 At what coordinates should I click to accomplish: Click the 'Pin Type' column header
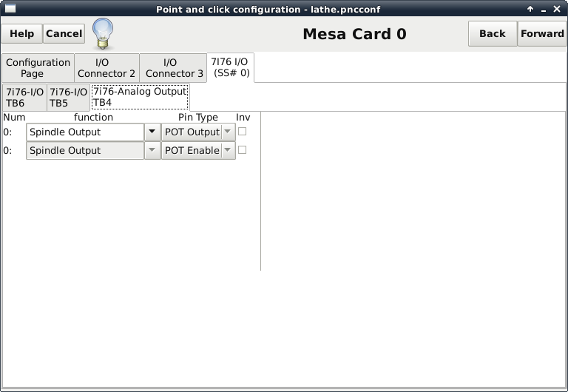point(198,117)
